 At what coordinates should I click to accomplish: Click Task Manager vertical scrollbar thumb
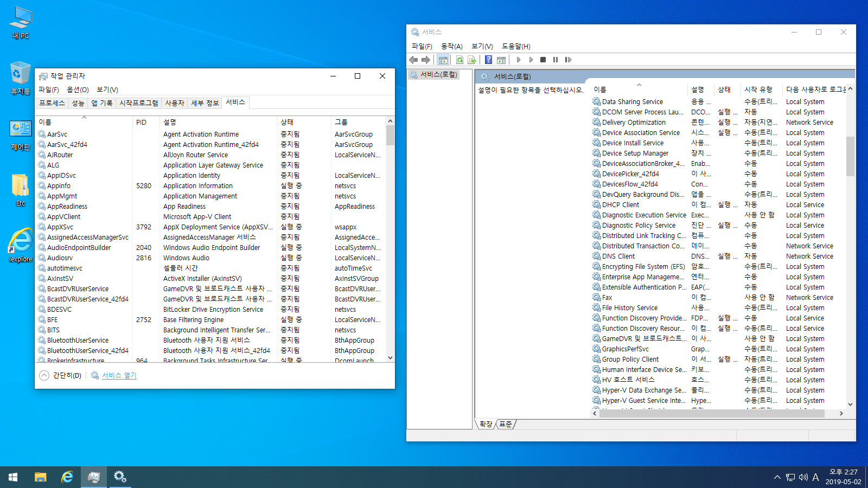(390, 135)
